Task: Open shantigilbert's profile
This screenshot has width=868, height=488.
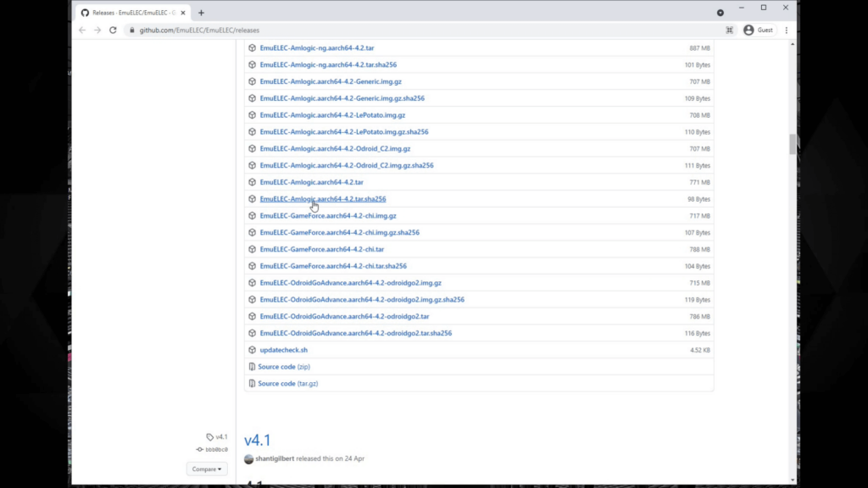Action: pos(275,458)
